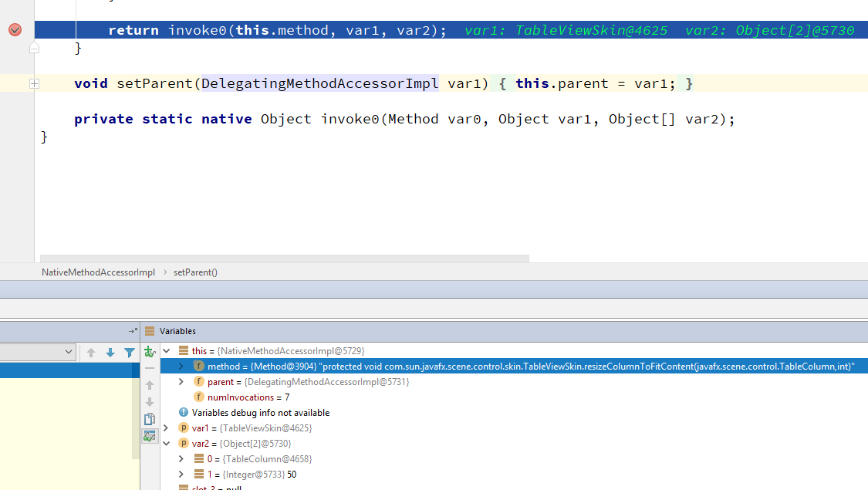868x490 pixels.
Task: Expand the collapsed setParent code fold marker
Action: pyautogui.click(x=34, y=83)
